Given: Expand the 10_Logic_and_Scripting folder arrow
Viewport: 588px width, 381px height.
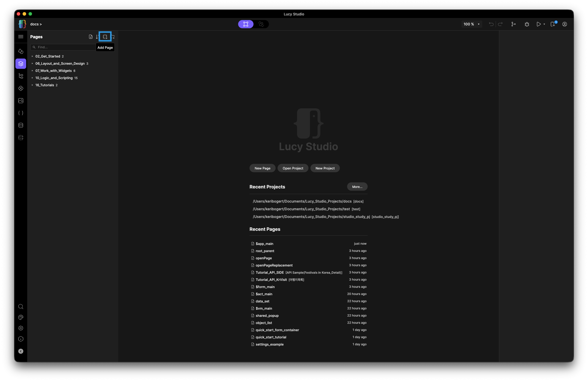Looking at the screenshot, I should pyautogui.click(x=32, y=78).
